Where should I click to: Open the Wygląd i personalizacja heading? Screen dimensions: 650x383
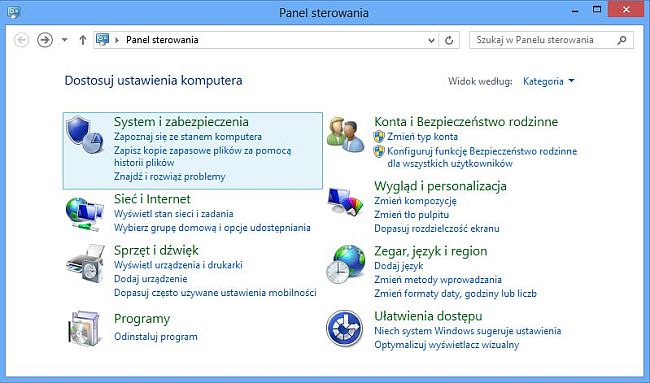pos(440,186)
